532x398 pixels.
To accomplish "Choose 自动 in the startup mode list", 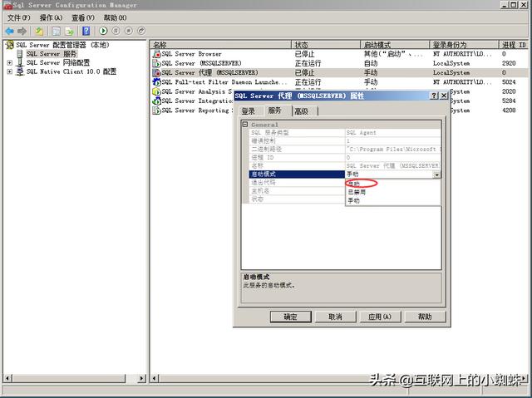I will click(353, 184).
